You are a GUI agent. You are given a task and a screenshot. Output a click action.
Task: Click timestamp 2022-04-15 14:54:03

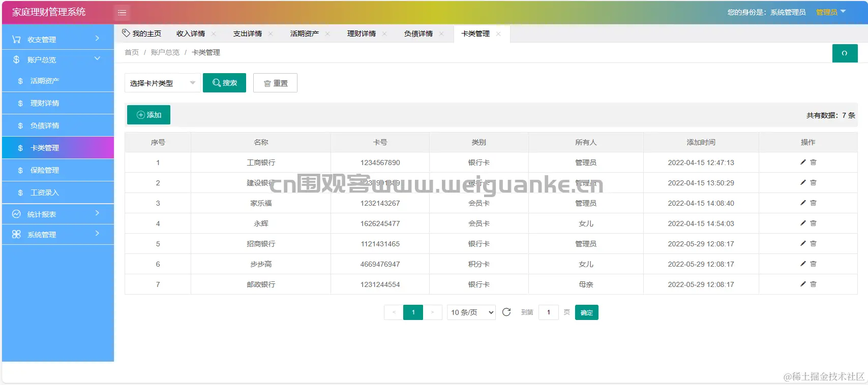[701, 223]
